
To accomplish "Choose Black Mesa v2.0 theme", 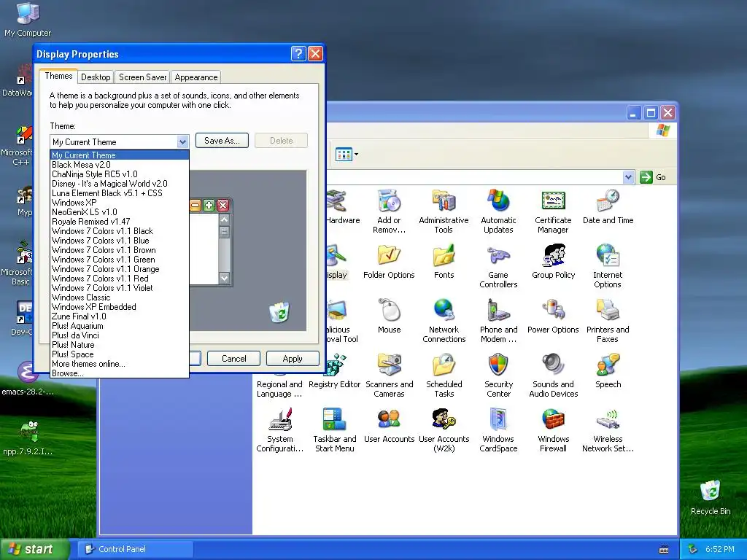I will (x=119, y=165).
